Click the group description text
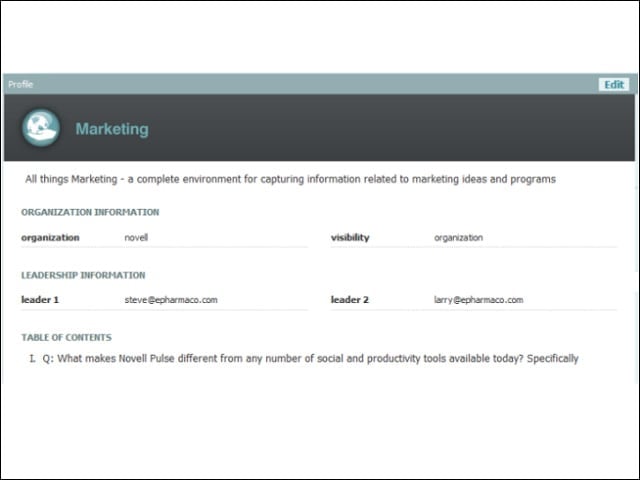This screenshot has height=480, width=640. click(x=290, y=179)
